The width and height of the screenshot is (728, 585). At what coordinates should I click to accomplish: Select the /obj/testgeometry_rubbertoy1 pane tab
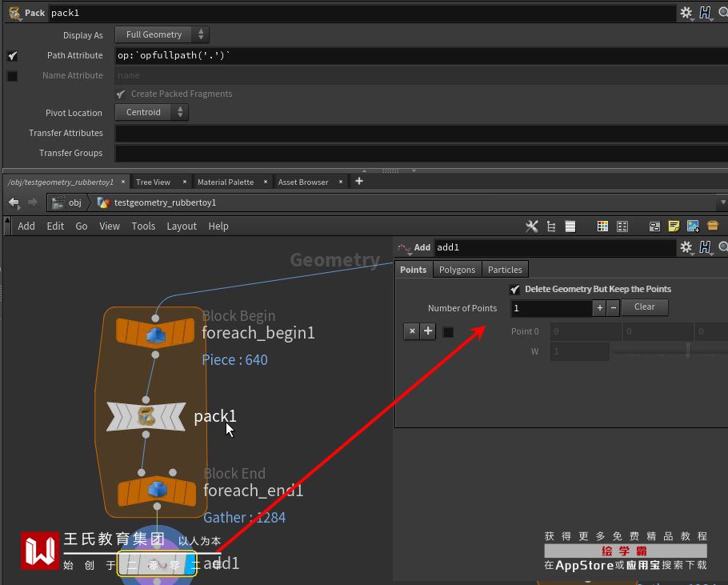(61, 182)
